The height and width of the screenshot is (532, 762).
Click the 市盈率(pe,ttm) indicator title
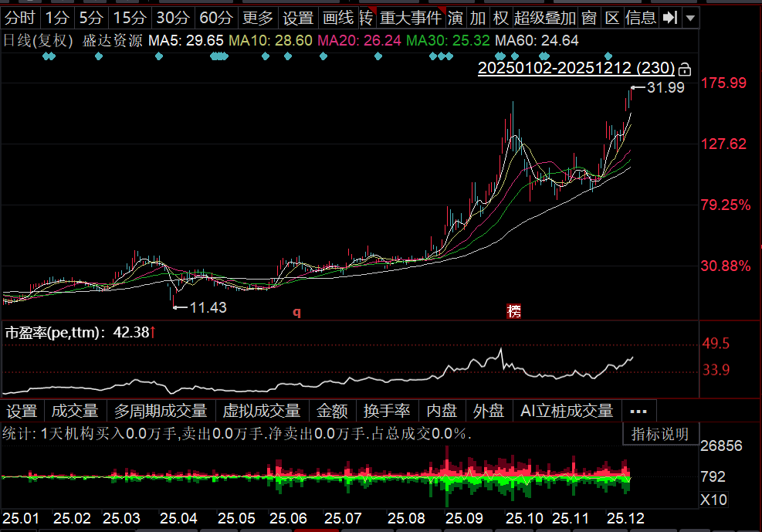55,333
